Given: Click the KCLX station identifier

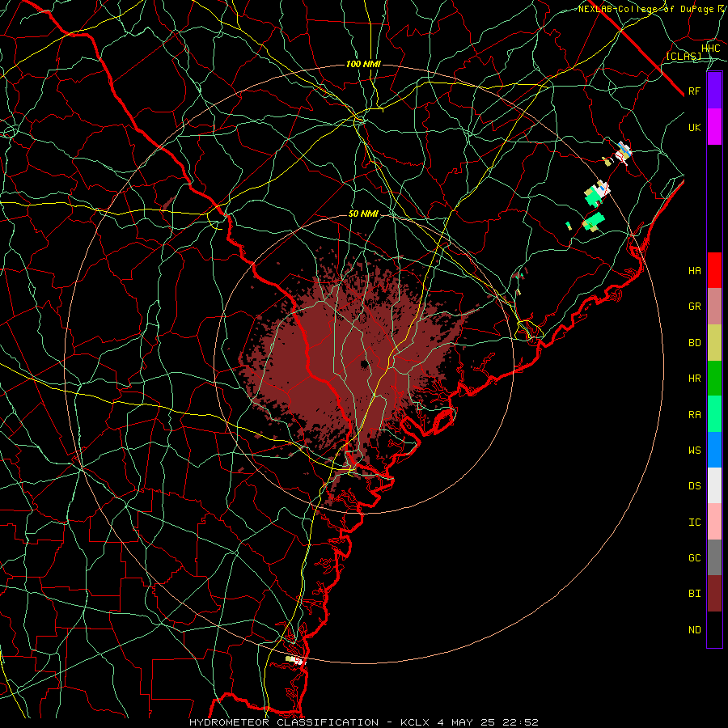Looking at the screenshot, I should [415, 722].
